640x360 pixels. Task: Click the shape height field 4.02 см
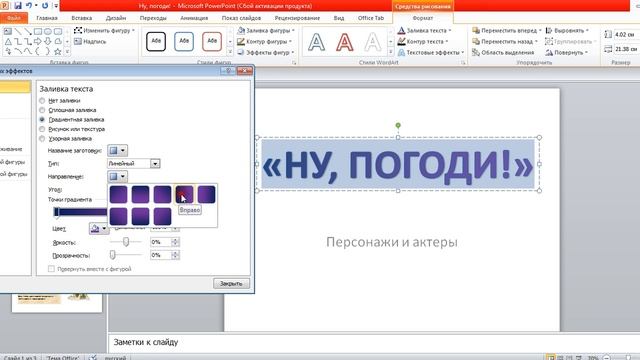(x=627, y=35)
